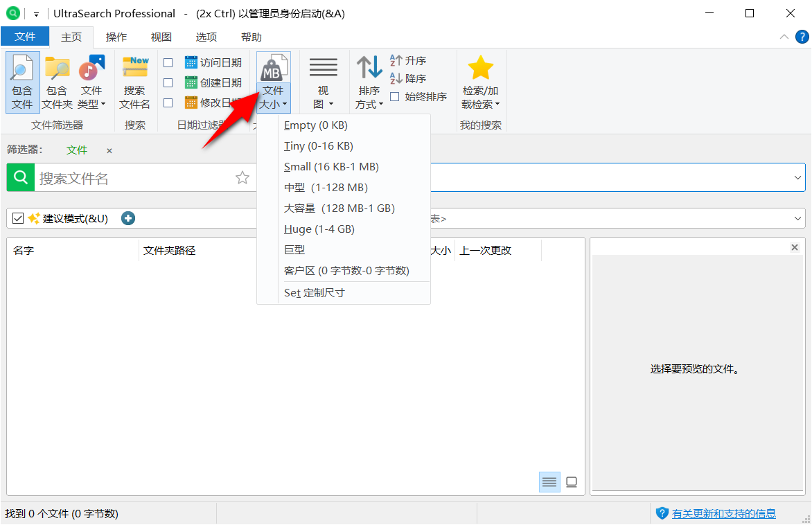Open the 排序方式 dropdown arrow

point(380,104)
